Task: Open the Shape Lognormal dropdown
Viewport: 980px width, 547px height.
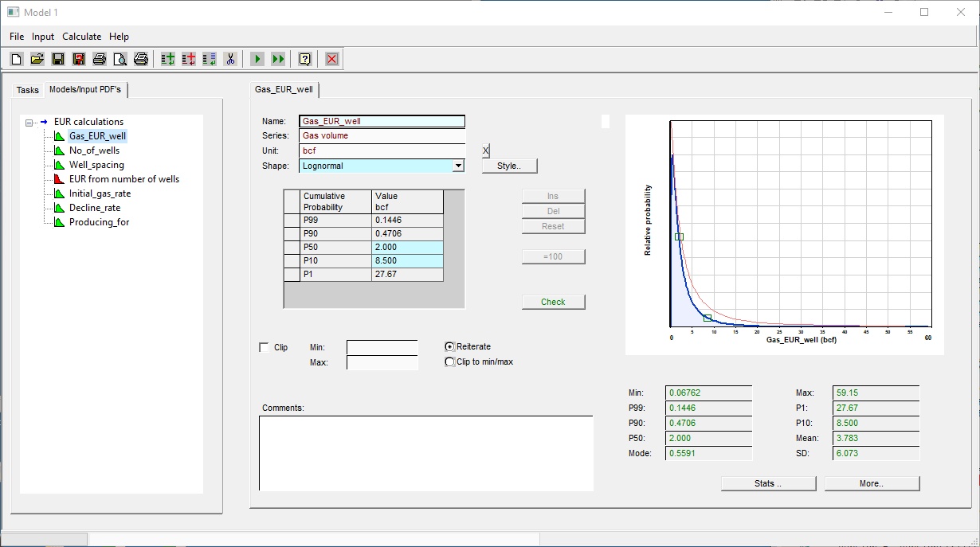Action: point(457,166)
